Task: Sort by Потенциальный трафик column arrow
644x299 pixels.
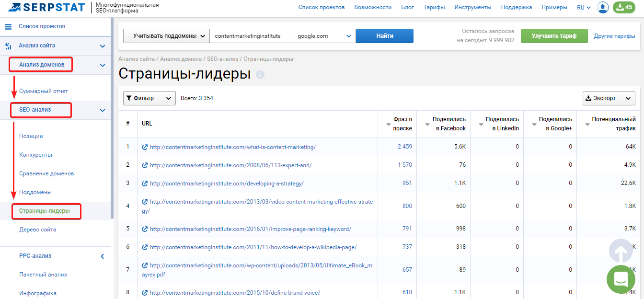Action: click(587, 124)
